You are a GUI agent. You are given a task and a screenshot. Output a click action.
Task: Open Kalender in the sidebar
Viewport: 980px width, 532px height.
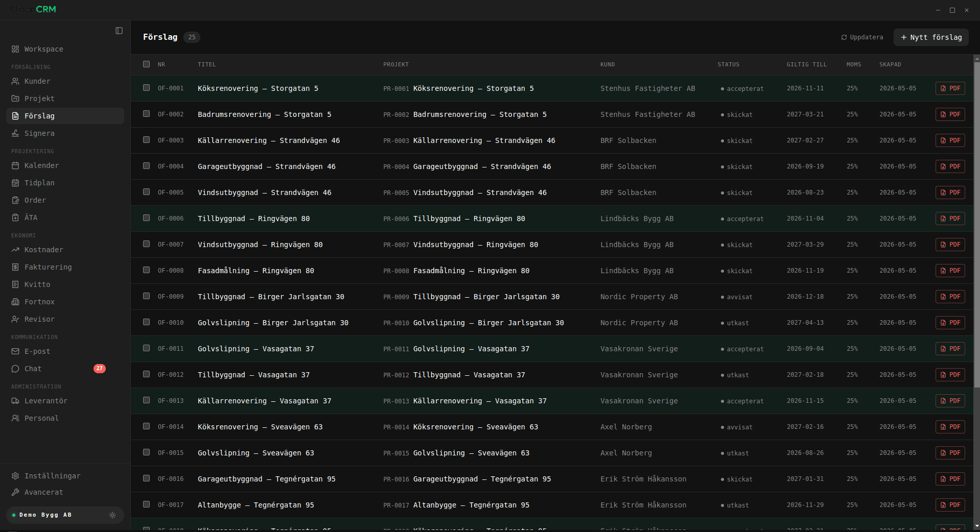click(x=65, y=165)
